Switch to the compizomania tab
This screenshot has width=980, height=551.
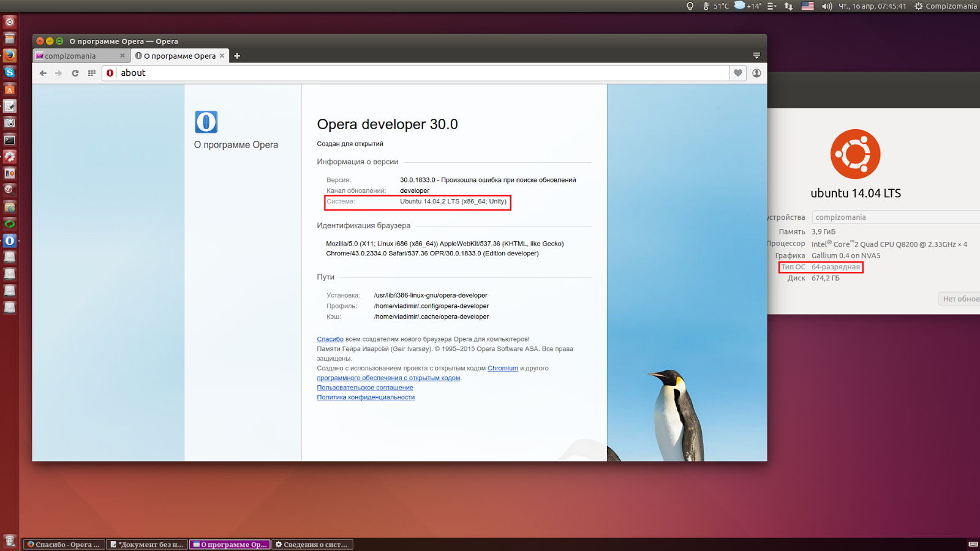81,56
